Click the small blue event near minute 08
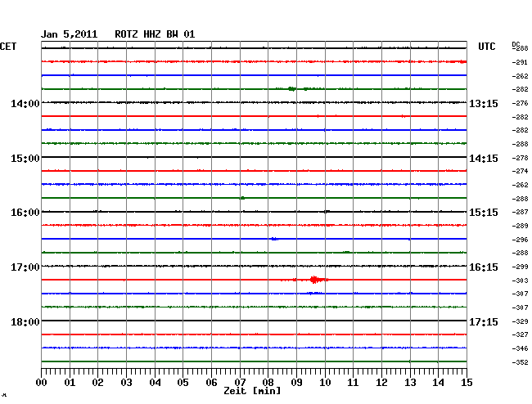532x404 pixels. point(274,239)
